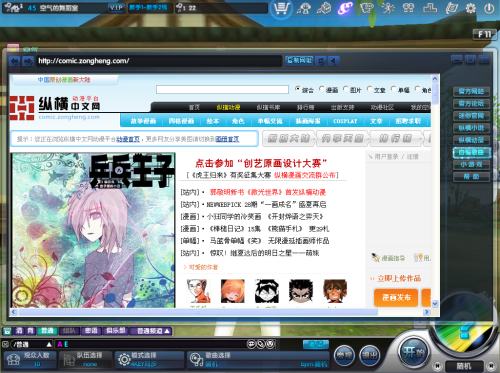Expand the /普通 chat channel dropdown
This screenshot has width=500, height=373.
point(49,344)
